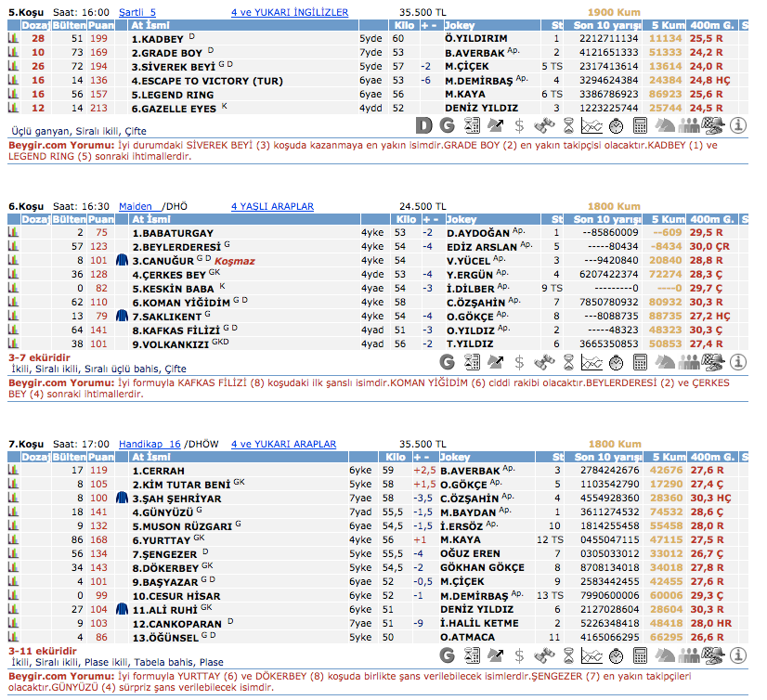Select horse KAFKAS FİLİZİ in race 6
Viewport: 767px width, 700px height.
pyautogui.click(x=173, y=330)
